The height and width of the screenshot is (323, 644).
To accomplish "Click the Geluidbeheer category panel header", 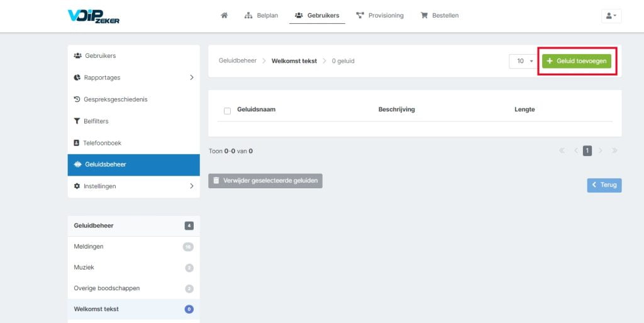I will (133, 226).
